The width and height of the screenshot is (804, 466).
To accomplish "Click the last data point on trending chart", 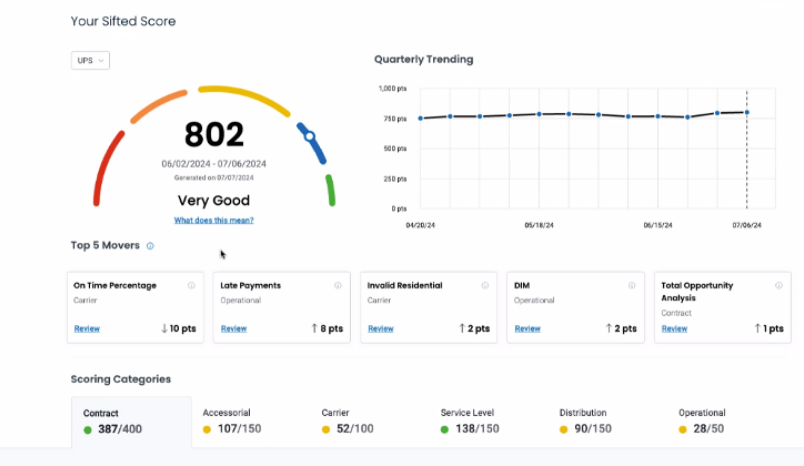I will click(x=747, y=112).
